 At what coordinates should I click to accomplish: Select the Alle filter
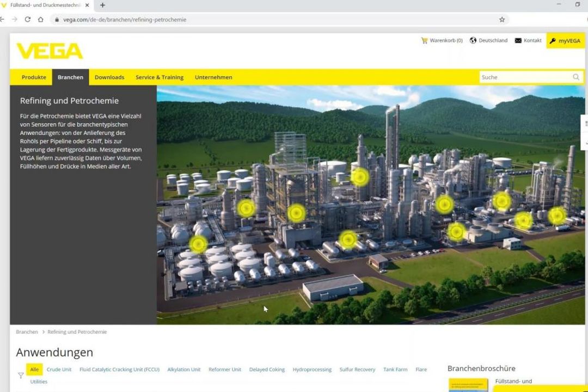[34, 370]
